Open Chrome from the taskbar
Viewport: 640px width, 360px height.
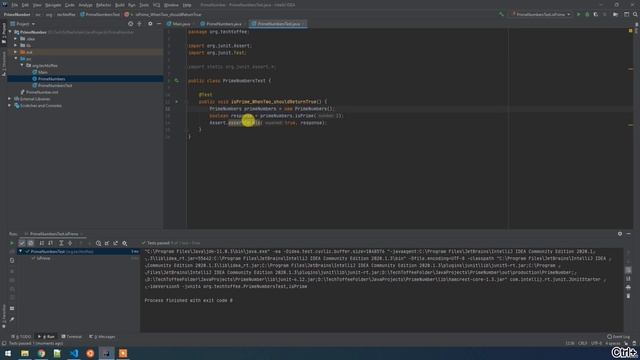41,353
